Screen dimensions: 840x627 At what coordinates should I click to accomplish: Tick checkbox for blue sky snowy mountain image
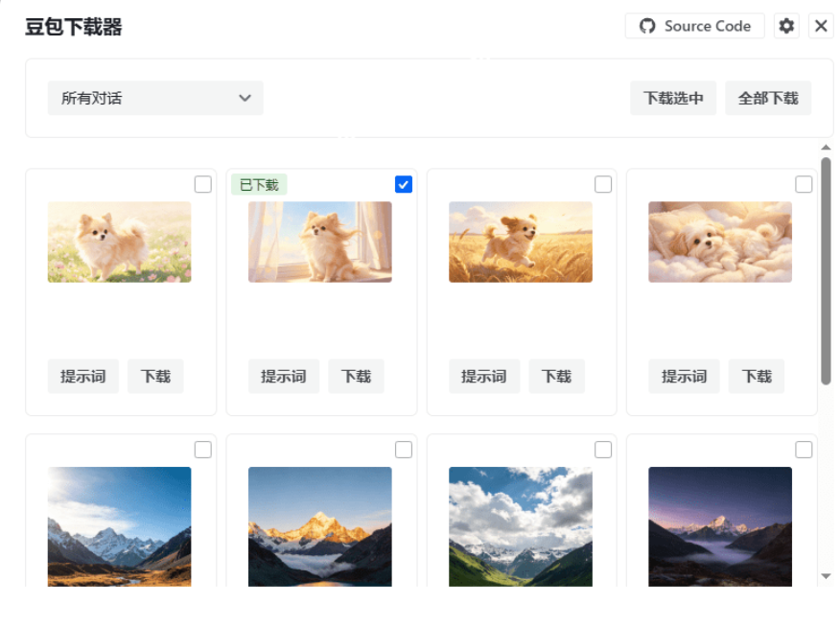point(203,450)
